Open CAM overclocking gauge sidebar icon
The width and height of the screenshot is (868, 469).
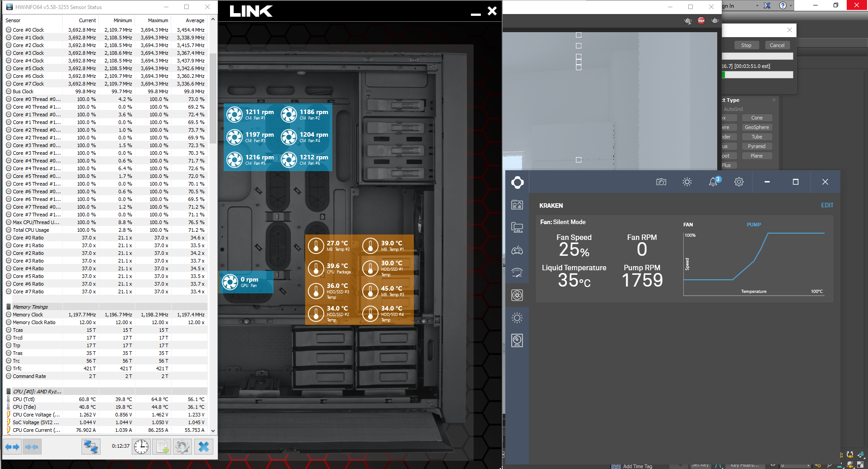click(x=517, y=273)
